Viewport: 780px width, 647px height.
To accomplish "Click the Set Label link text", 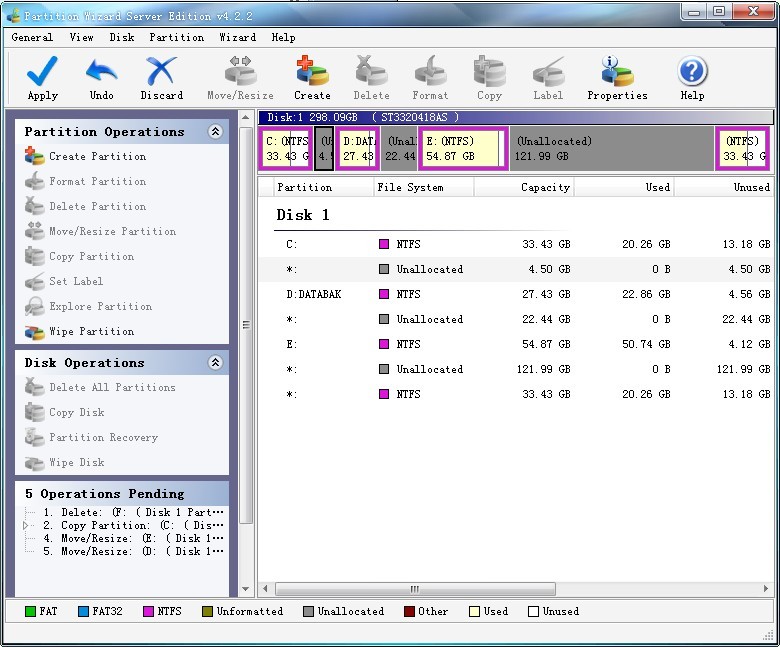I will [76, 281].
